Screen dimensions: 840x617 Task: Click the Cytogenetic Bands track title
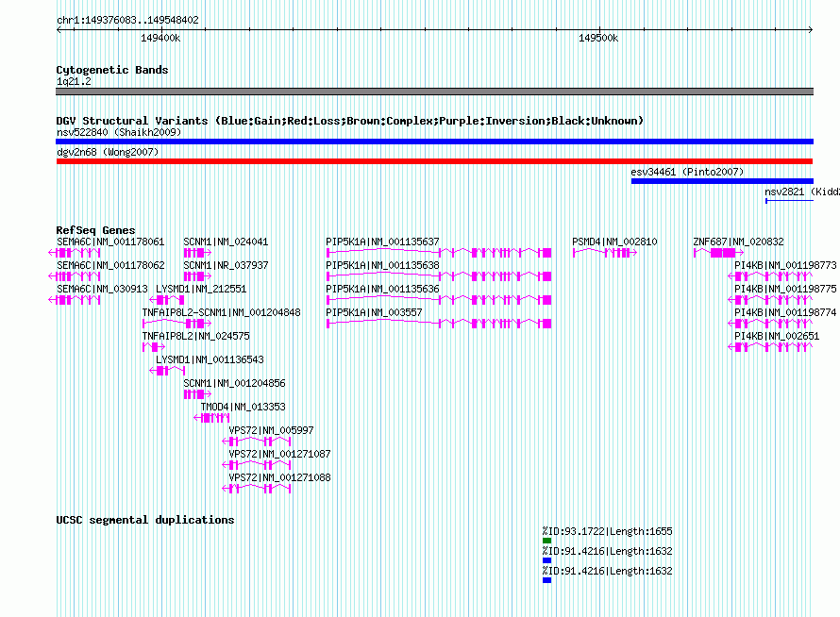tap(112, 70)
